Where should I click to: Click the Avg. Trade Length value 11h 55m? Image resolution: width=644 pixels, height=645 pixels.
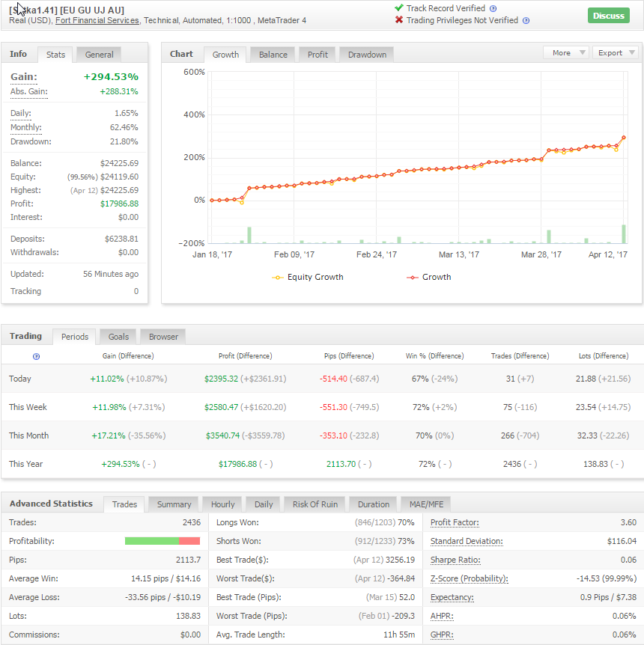click(x=399, y=635)
